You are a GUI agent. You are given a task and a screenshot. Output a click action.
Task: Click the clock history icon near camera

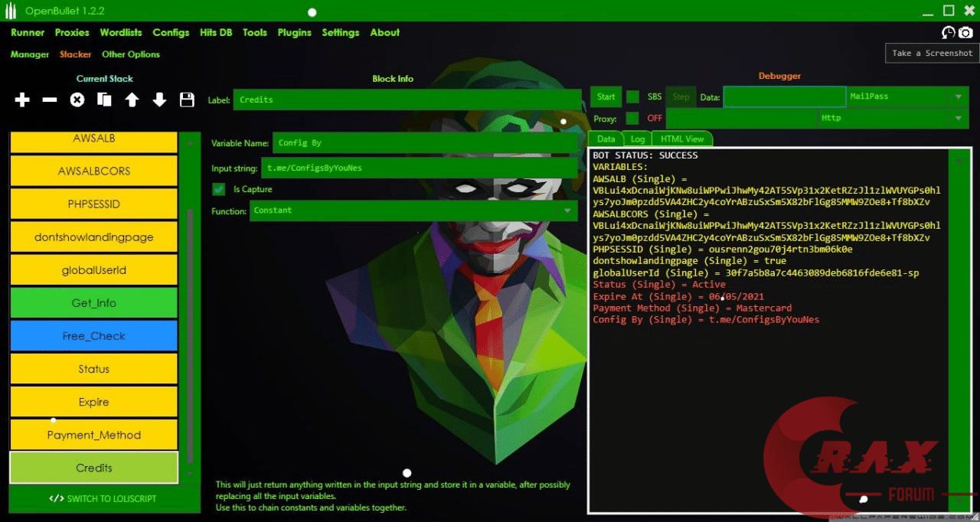(949, 32)
